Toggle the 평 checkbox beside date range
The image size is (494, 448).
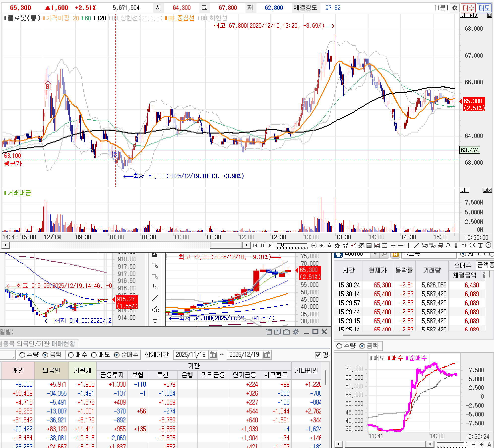318,355
